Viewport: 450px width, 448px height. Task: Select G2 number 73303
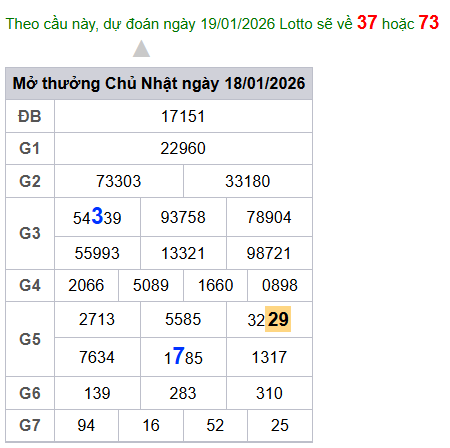[x=119, y=181]
